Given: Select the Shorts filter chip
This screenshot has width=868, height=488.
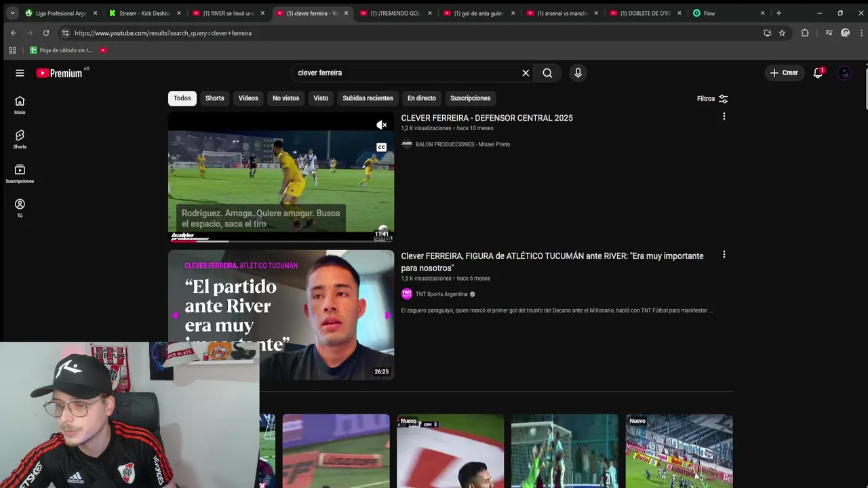Looking at the screenshot, I should click(x=215, y=98).
